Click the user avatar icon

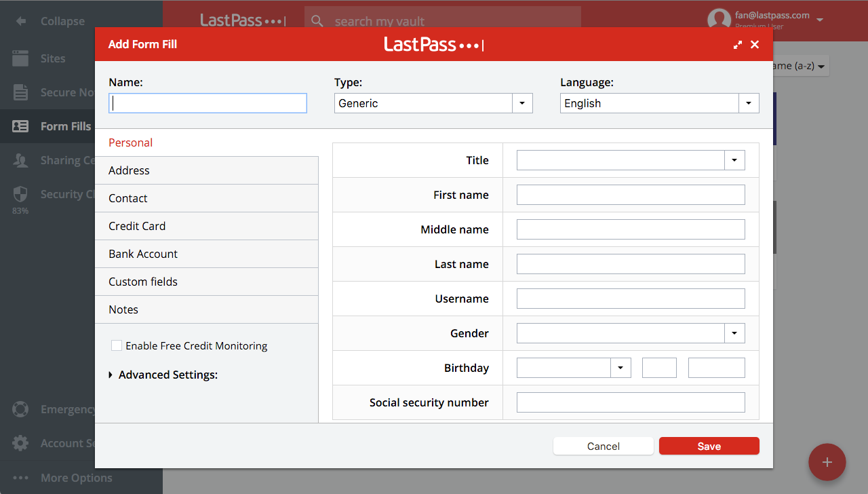pos(719,18)
